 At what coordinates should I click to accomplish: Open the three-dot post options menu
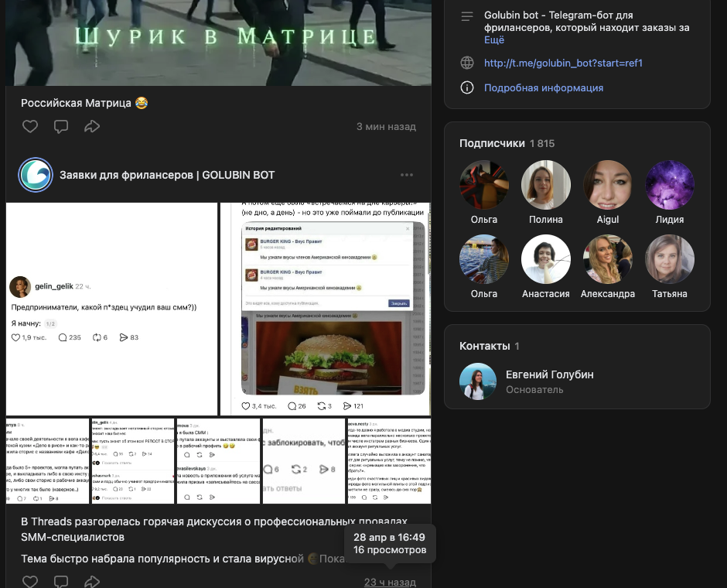pyautogui.click(x=407, y=175)
